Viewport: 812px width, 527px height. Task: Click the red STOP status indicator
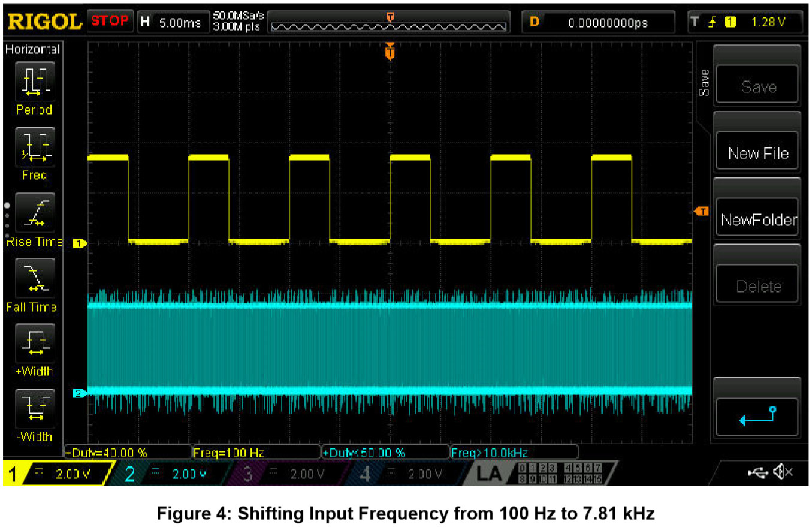coord(110,20)
